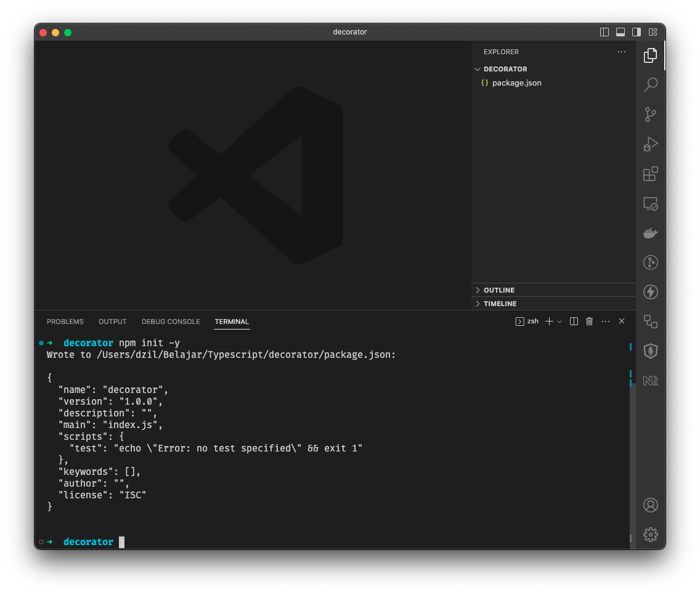
Task: Open Explorer views and more actions menu
Action: pyautogui.click(x=621, y=52)
